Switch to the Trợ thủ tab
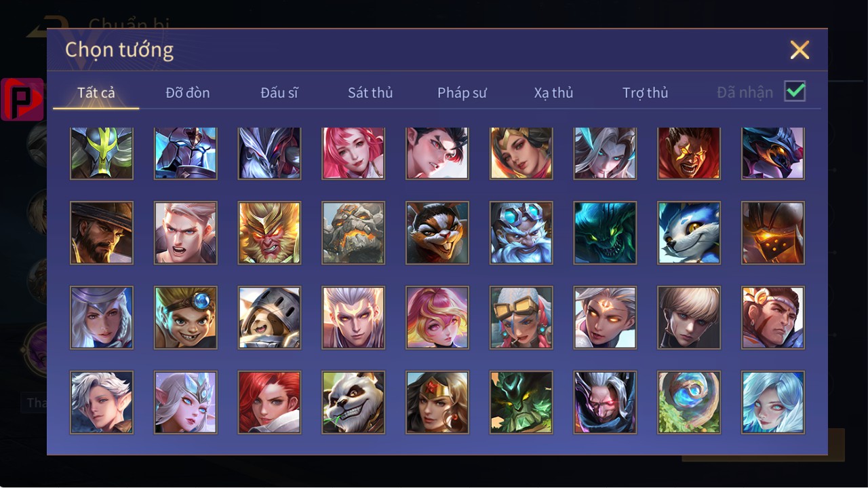The width and height of the screenshot is (868, 488). click(x=645, y=93)
